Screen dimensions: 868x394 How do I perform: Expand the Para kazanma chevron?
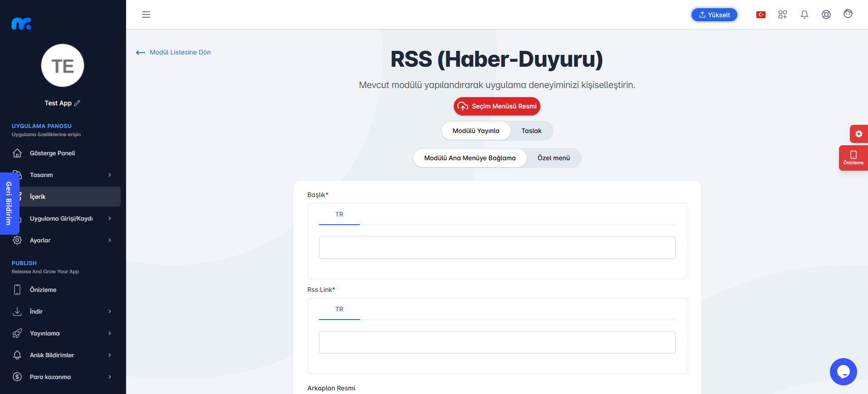pos(110,377)
